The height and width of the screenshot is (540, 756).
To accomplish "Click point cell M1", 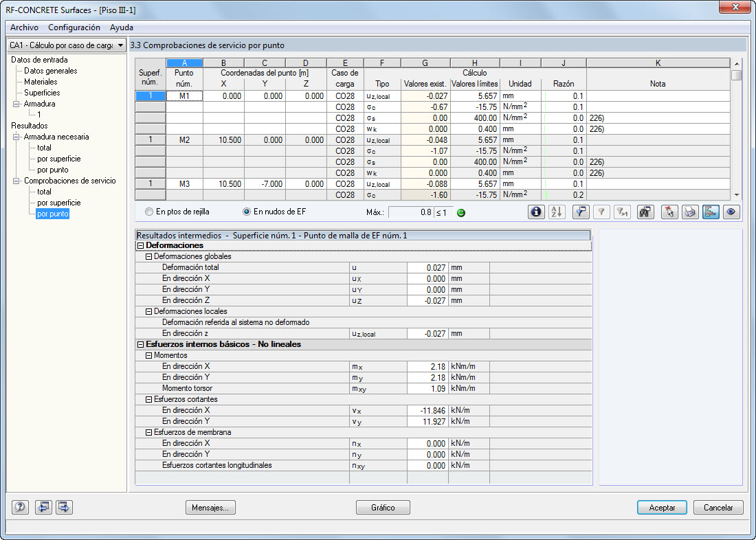I will (x=185, y=96).
